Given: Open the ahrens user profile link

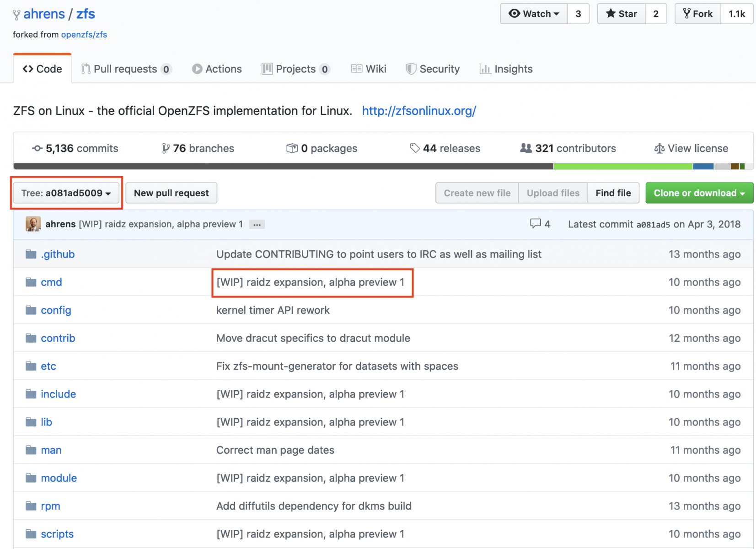Looking at the screenshot, I should pyautogui.click(x=44, y=14).
